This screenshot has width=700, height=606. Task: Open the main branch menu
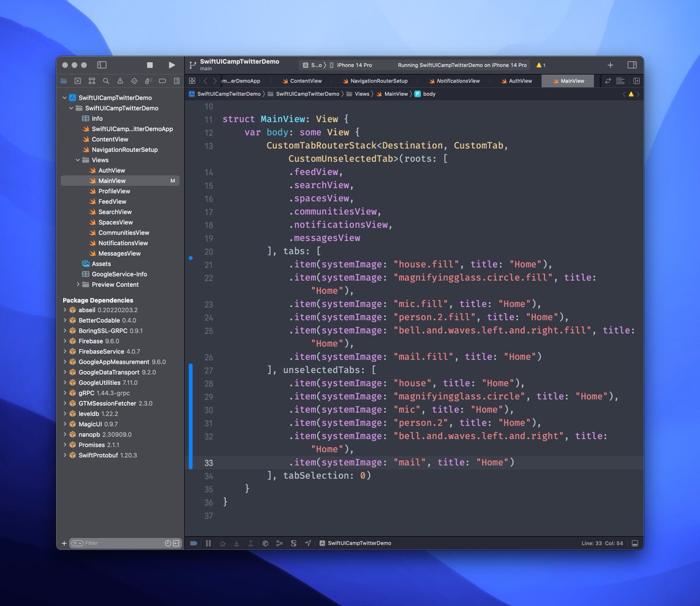[x=205, y=69]
